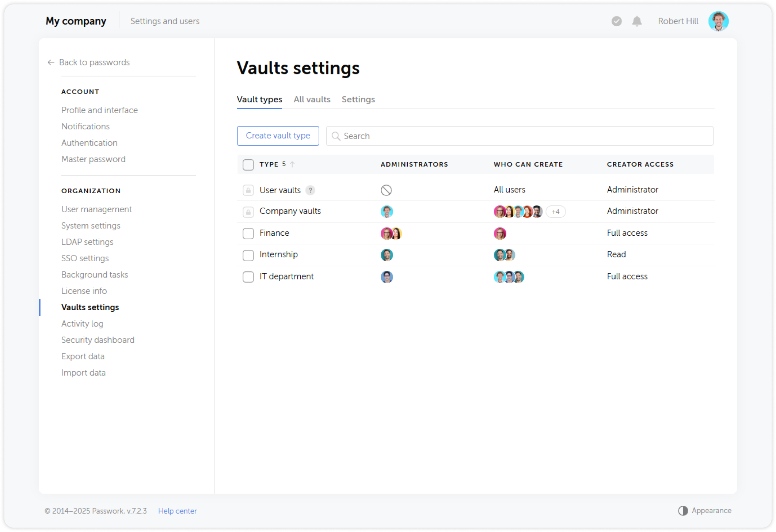Toggle dark mode via the Appearance icon
Image resolution: width=776 pixels, height=532 pixels.
pyautogui.click(x=683, y=510)
